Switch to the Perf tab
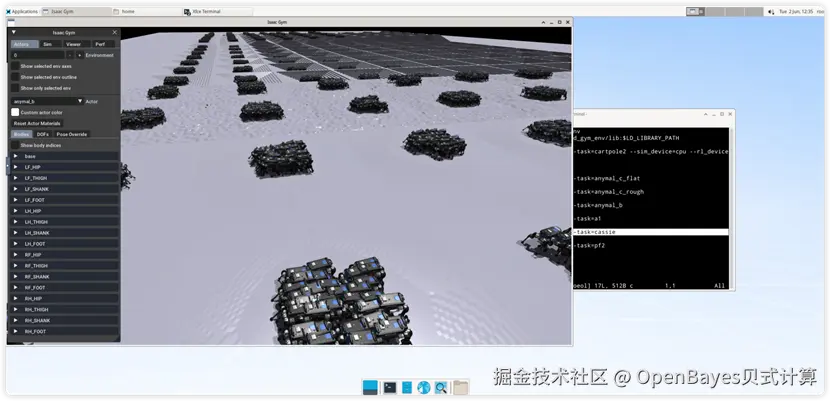This screenshot has height=401, width=830. [102, 44]
